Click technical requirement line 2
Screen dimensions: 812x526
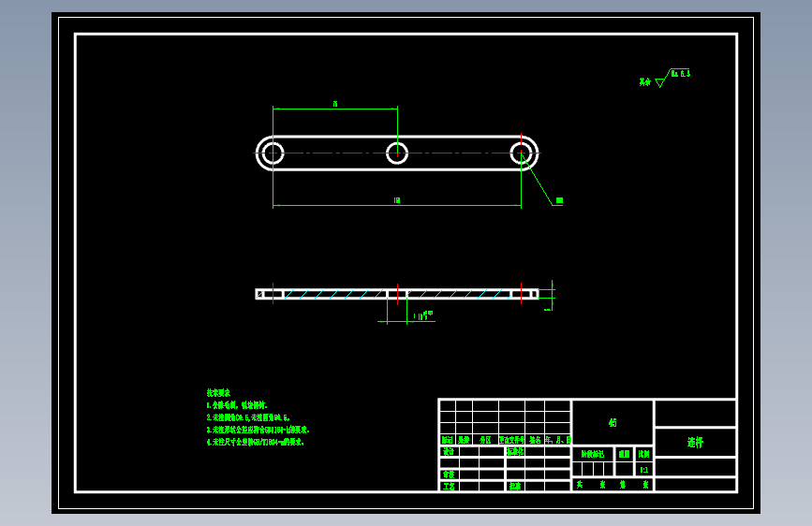click(x=248, y=417)
